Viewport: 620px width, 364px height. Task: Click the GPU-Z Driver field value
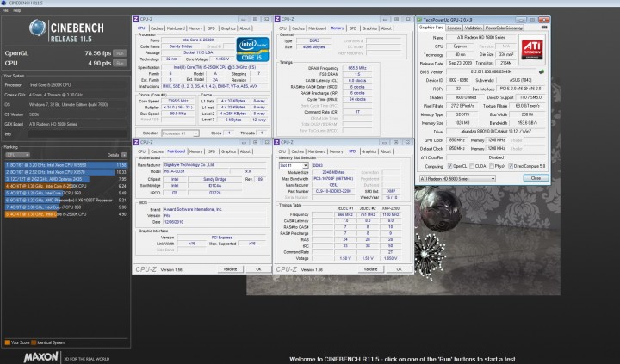495,131
